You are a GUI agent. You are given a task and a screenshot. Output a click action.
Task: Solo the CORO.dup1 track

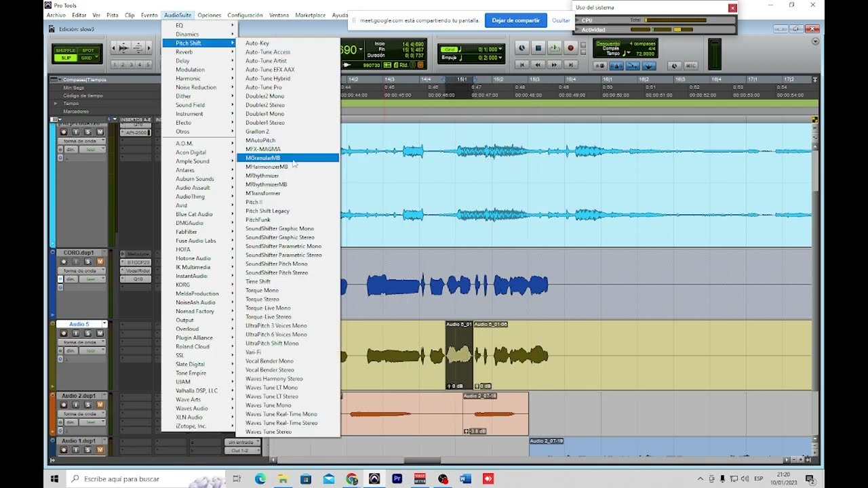[89, 262]
